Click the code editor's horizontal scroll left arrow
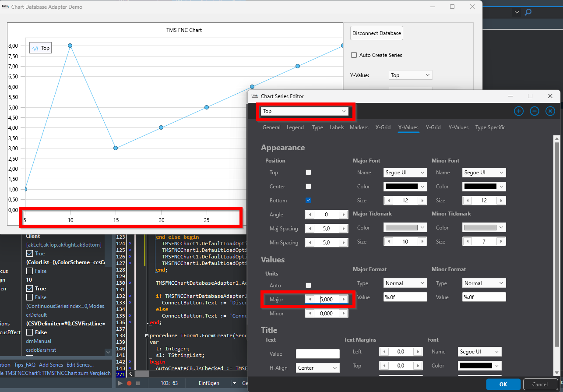Viewport: 563px width, 392px height. pos(130,374)
